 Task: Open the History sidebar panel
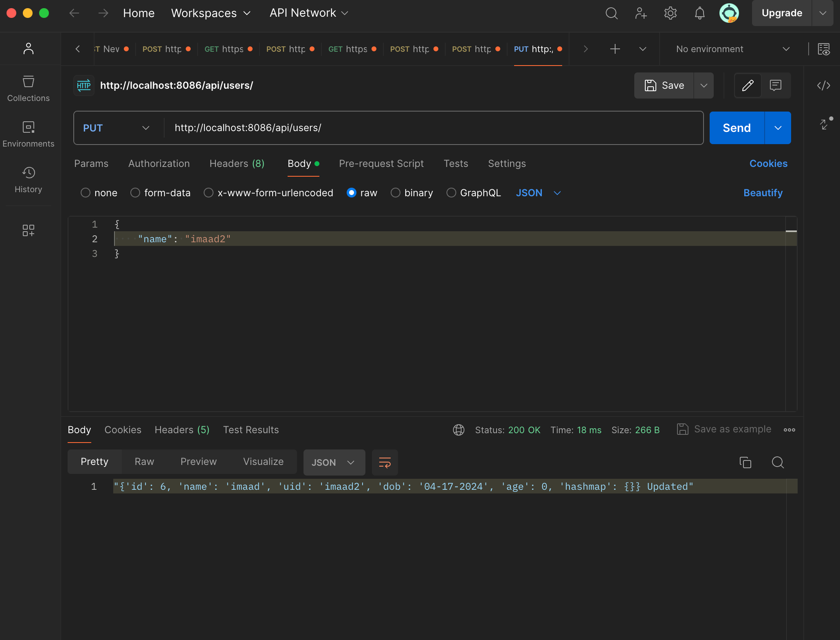[x=28, y=180]
